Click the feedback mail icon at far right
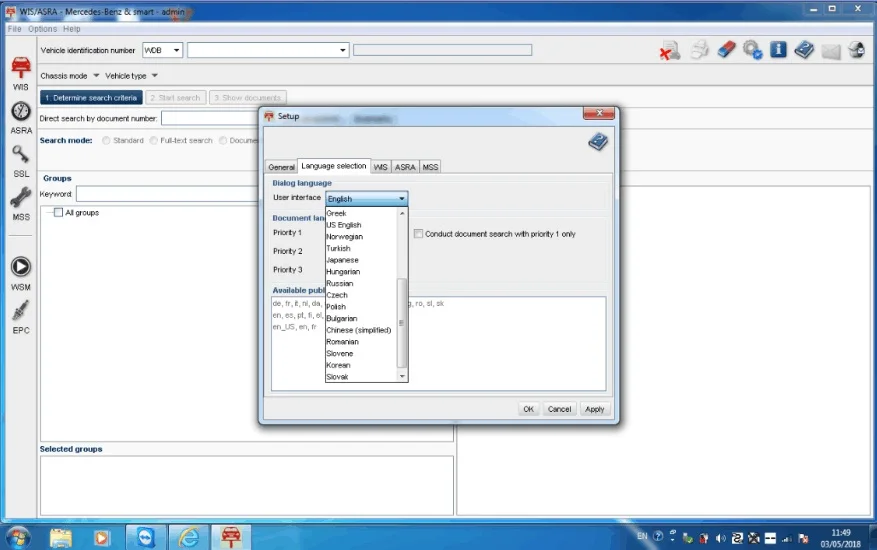This screenshot has height=550, width=877. [856, 50]
